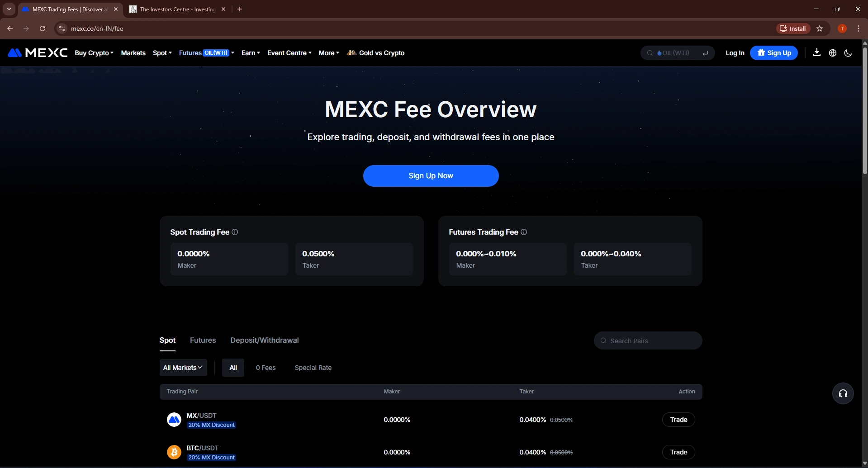868x468 pixels.
Task: Click the Gold vs Crypto icon link
Action: (x=375, y=53)
